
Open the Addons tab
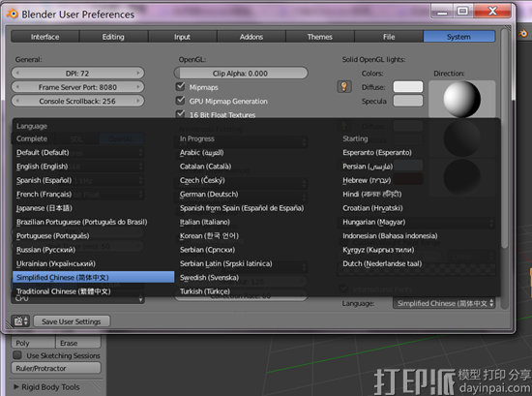click(x=251, y=37)
